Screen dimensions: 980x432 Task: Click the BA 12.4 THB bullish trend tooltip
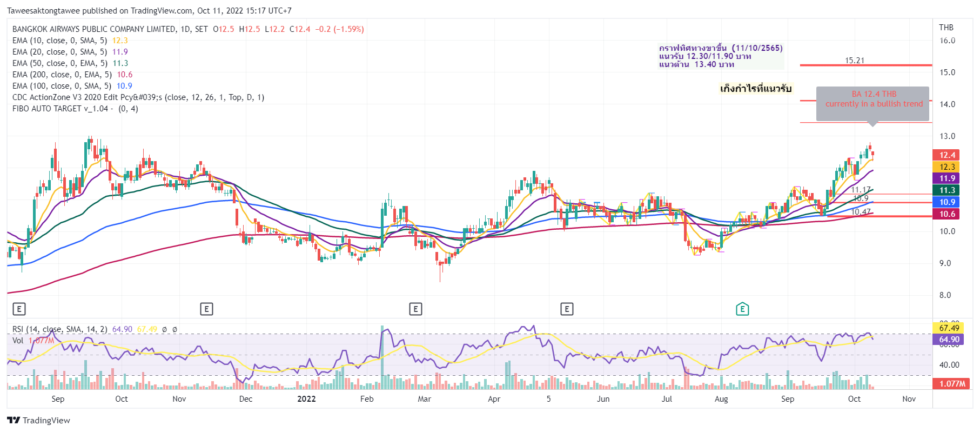pyautogui.click(x=873, y=104)
